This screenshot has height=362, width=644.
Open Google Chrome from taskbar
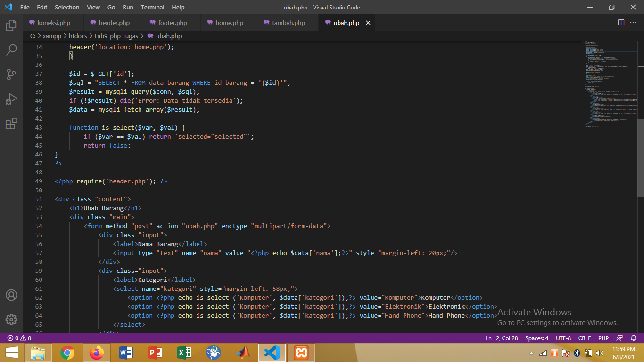(x=67, y=353)
